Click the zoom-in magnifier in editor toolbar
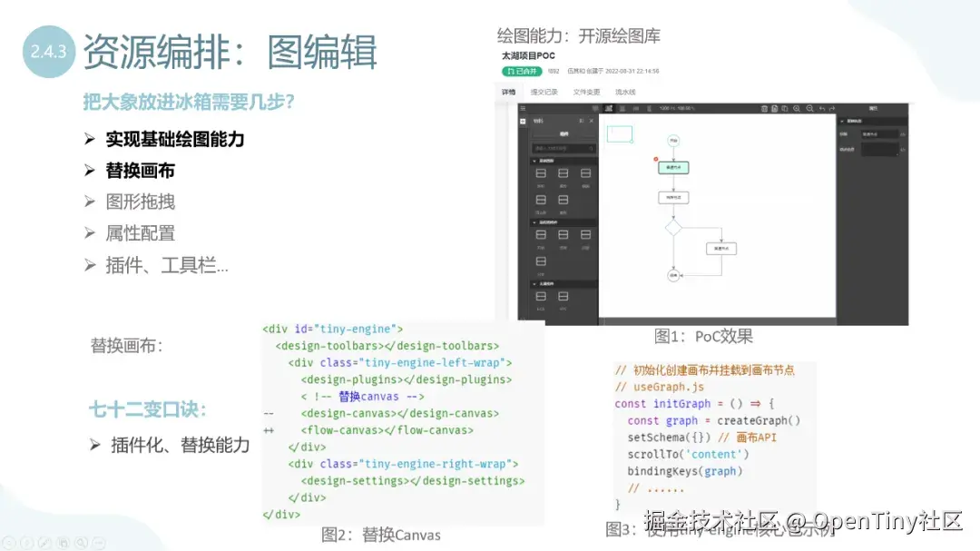The width and height of the screenshot is (980, 551). click(x=797, y=109)
